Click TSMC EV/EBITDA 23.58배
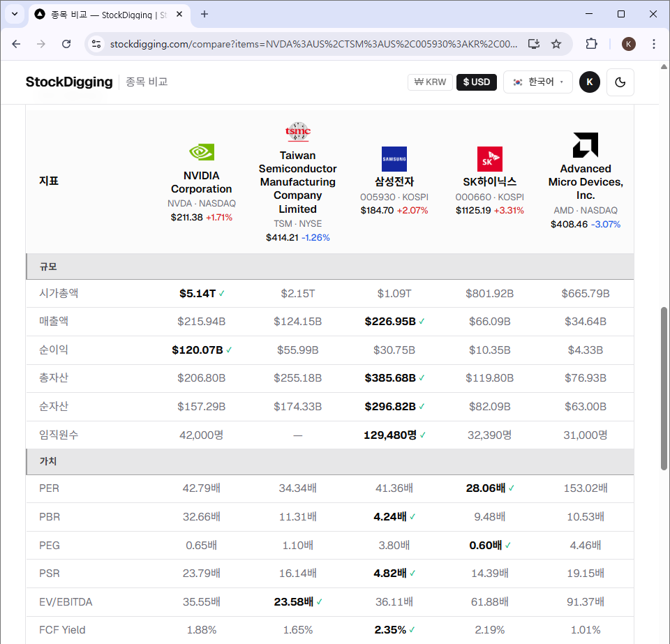This screenshot has height=644, width=670. (294, 601)
